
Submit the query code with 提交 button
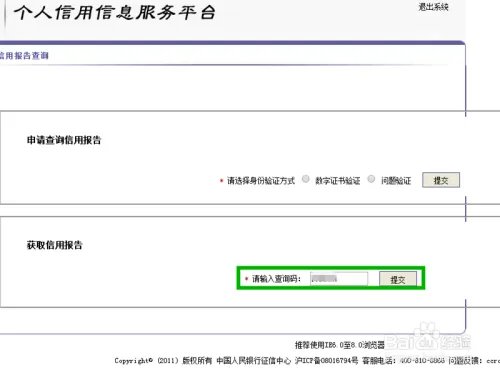tap(398, 279)
